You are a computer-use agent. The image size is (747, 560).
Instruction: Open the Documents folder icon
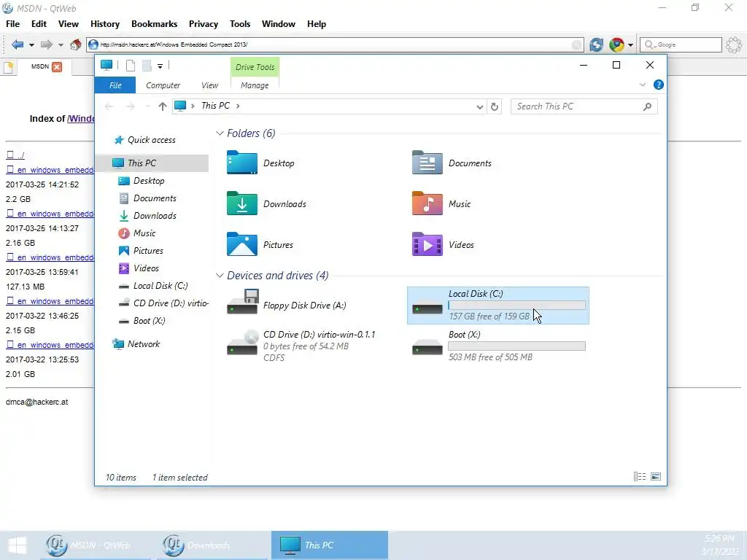[427, 163]
